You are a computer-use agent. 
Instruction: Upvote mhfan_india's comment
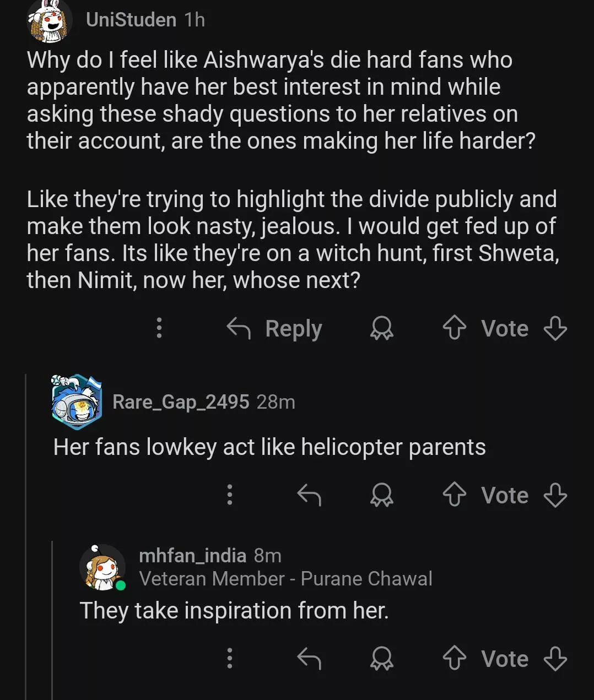coord(455,658)
